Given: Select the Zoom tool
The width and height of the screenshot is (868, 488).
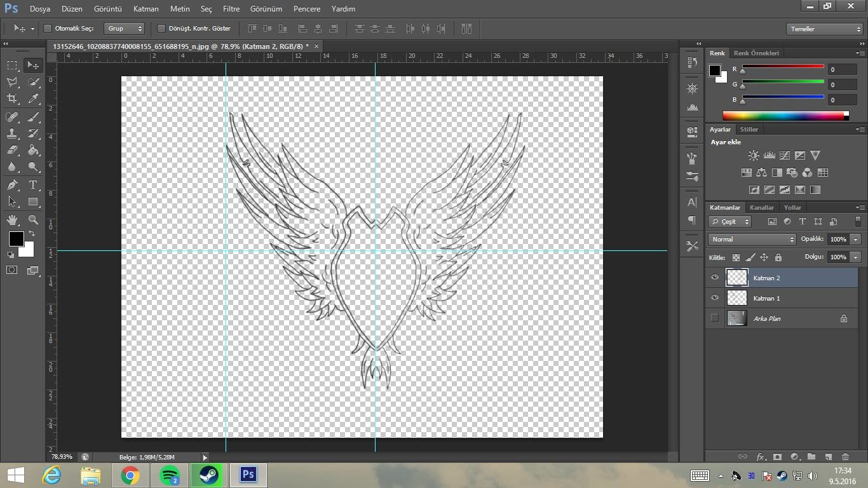Looking at the screenshot, I should pos(33,220).
